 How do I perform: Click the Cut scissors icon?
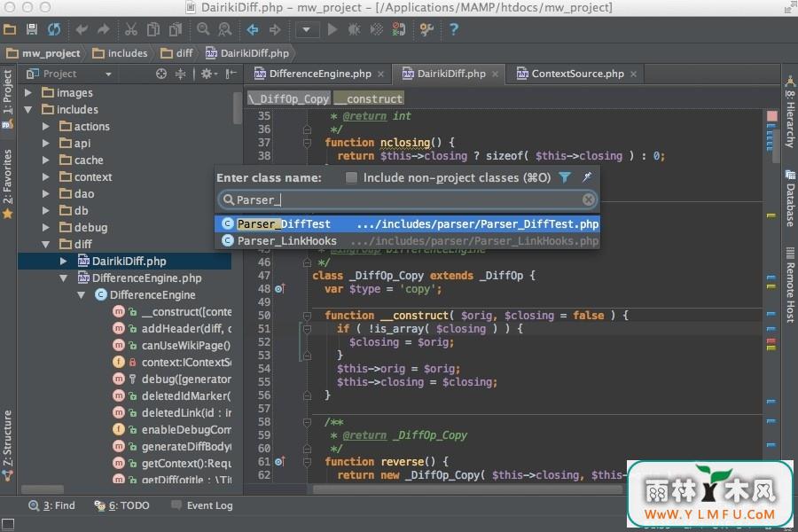pos(131,29)
